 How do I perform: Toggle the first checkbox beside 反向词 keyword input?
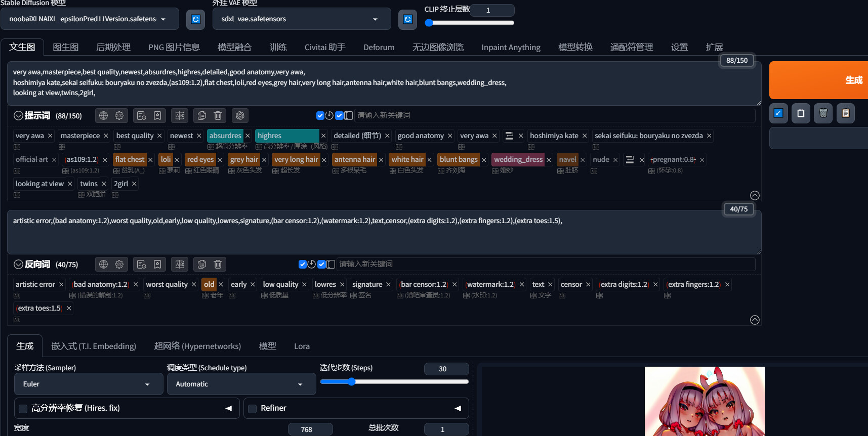click(x=303, y=264)
